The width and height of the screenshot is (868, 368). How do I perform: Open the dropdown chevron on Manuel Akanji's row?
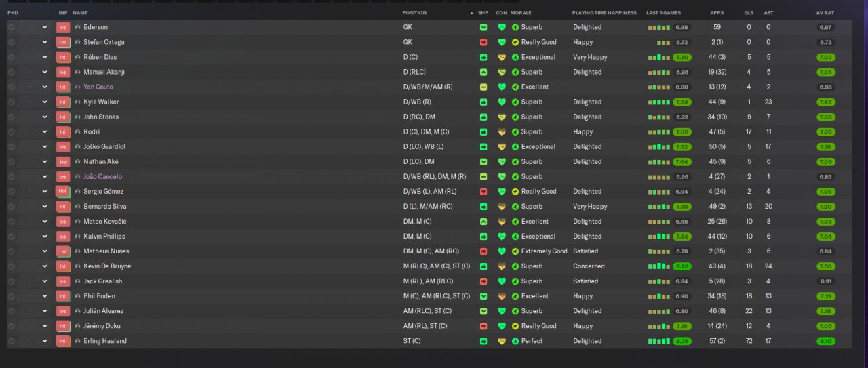(45, 72)
